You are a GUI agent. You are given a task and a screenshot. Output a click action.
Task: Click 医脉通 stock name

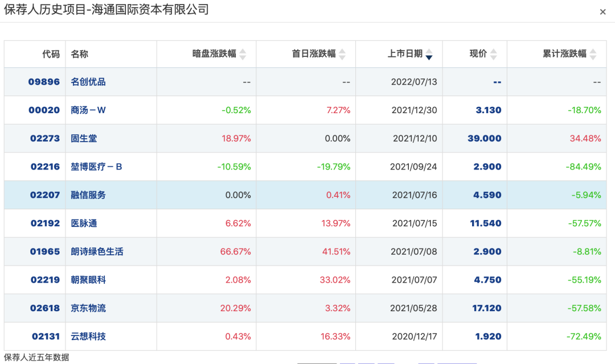[84, 224]
